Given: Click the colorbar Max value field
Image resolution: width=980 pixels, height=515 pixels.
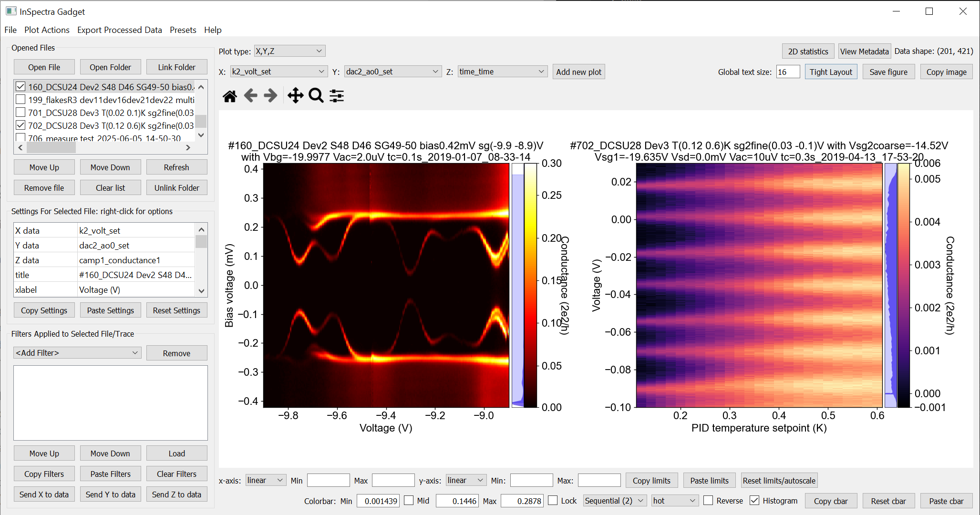Looking at the screenshot, I should 522,501.
